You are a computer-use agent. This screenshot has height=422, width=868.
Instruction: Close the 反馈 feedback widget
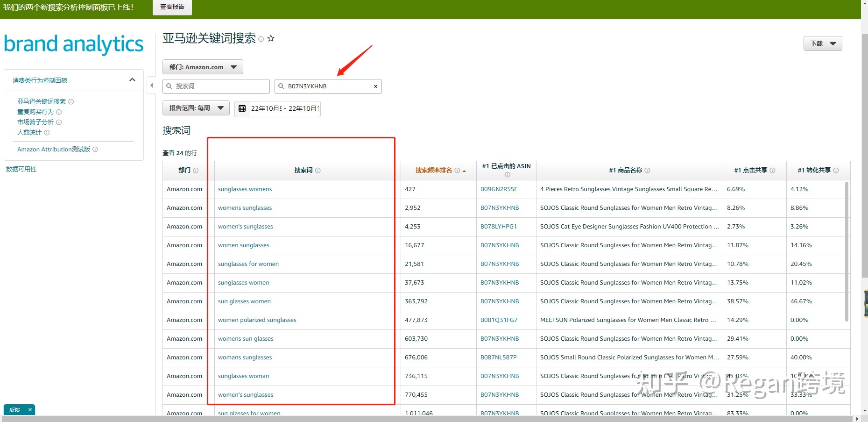click(x=30, y=410)
